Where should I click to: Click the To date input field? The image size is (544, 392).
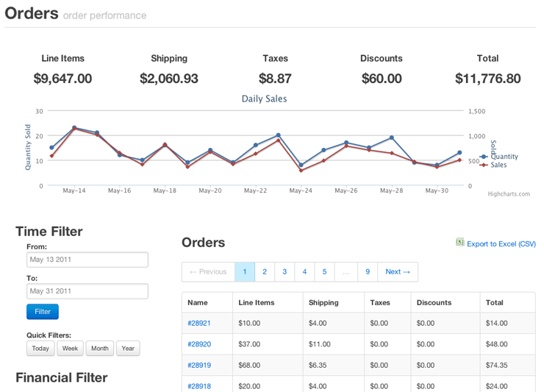tap(87, 291)
